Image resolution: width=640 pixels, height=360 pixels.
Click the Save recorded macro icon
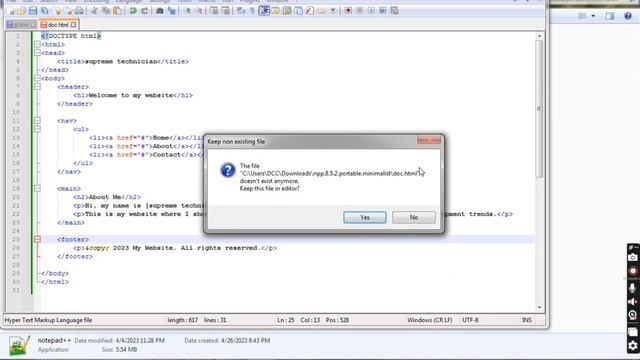394,11
